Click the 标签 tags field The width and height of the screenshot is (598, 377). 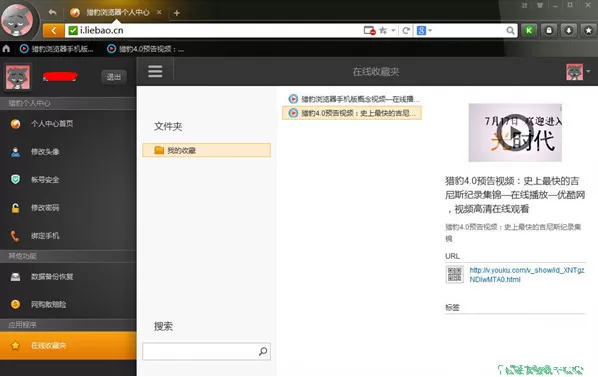pos(515,308)
